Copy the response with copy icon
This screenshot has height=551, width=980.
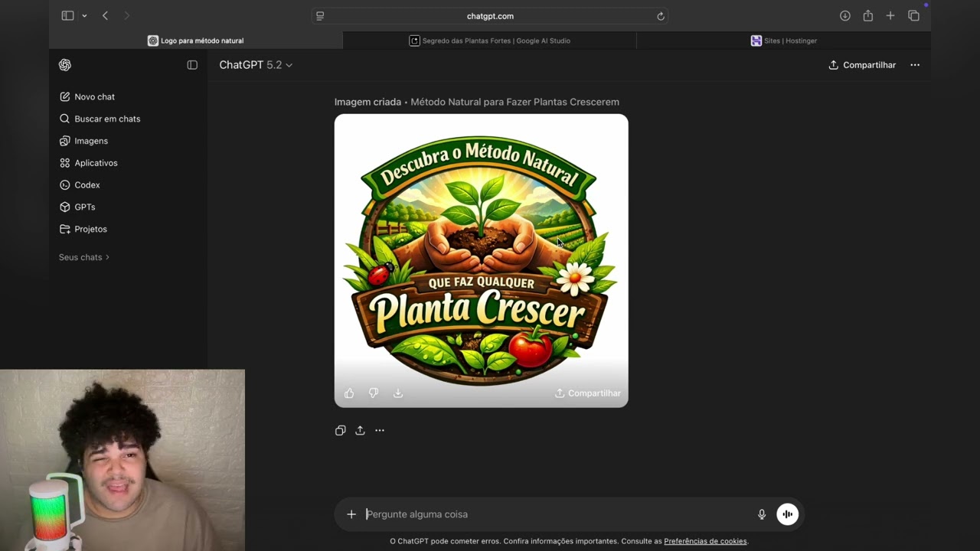tap(341, 431)
